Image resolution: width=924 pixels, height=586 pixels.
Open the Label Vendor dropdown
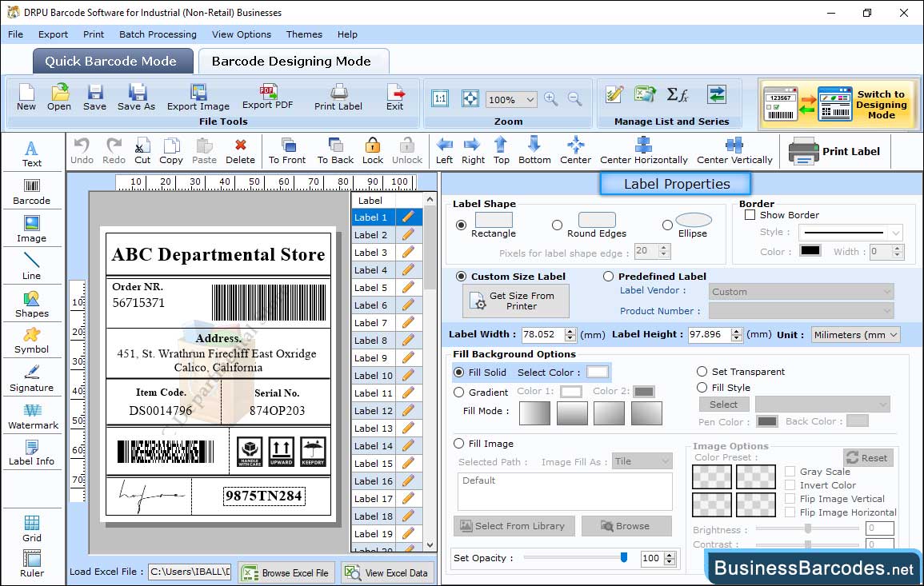tap(801, 292)
